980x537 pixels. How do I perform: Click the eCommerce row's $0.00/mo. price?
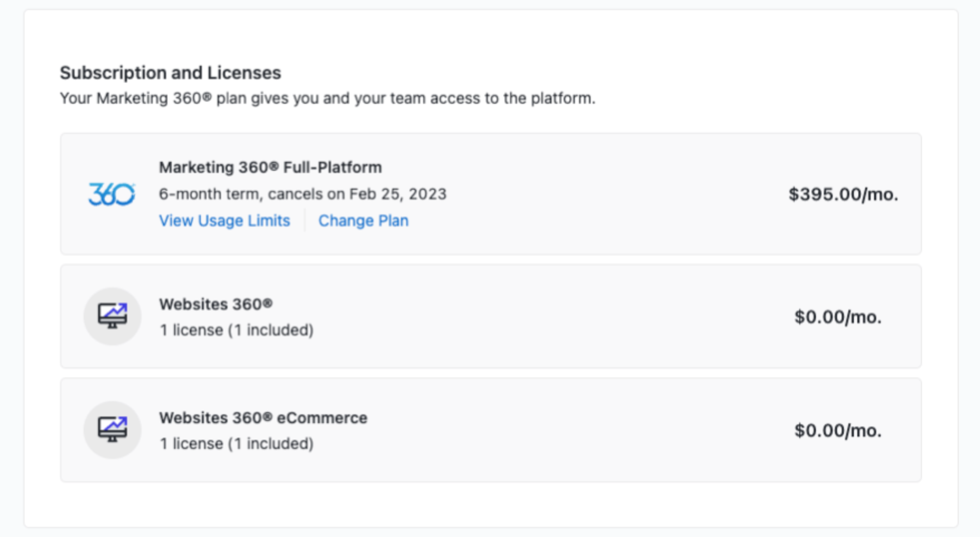(838, 430)
